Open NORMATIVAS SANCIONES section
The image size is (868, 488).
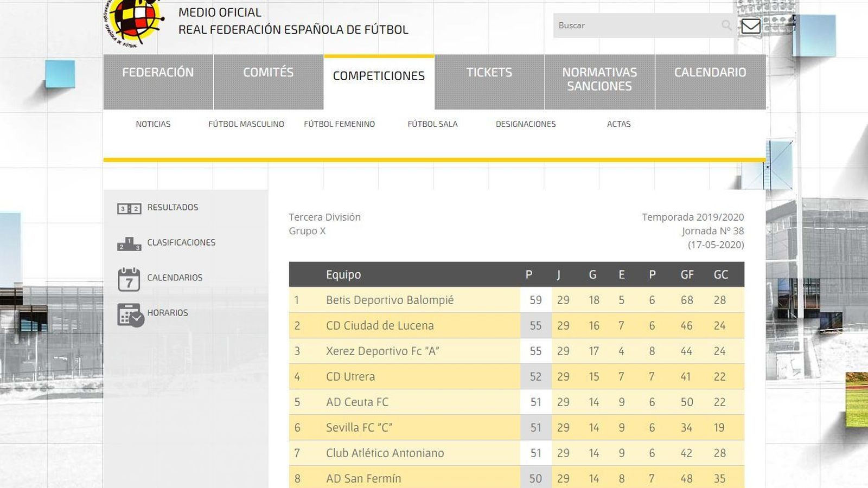(599, 79)
